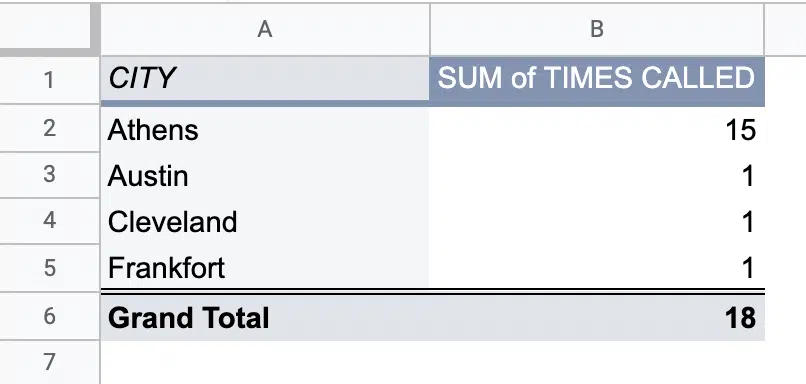The height and width of the screenshot is (384, 806).
Task: Click the SUM of TIMES CALLED header
Action: pos(597,79)
